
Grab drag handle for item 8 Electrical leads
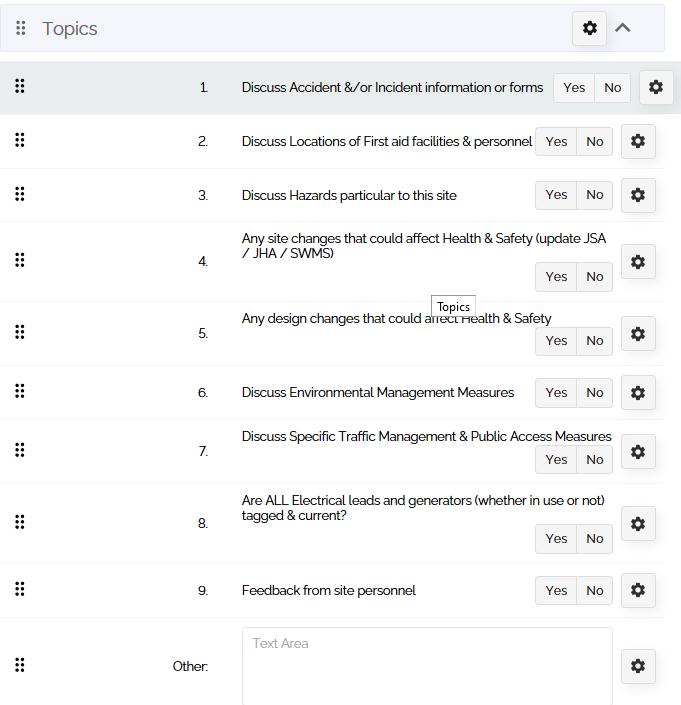click(20, 522)
